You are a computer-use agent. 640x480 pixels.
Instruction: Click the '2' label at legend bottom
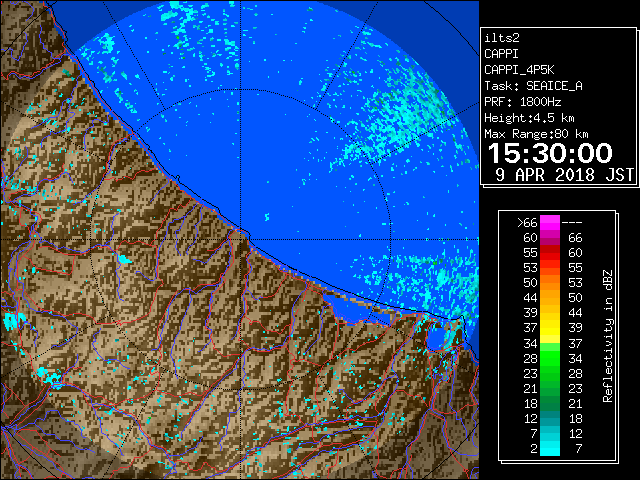534,449
